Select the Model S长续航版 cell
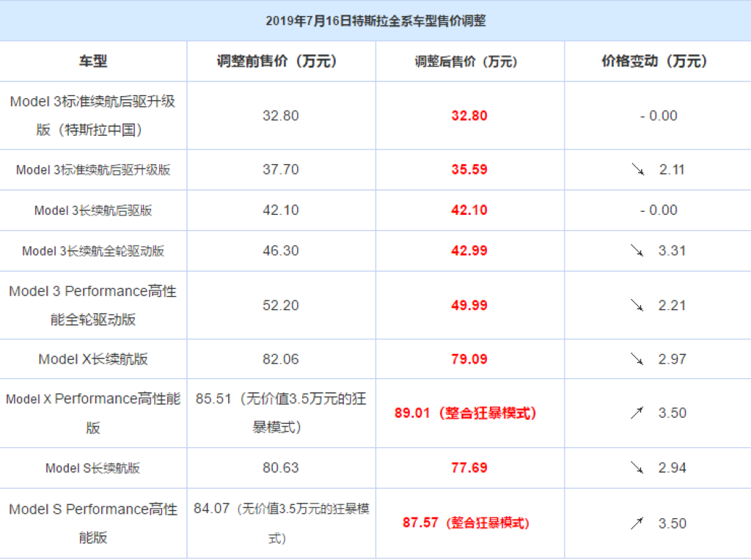751x560 pixels. (x=93, y=468)
